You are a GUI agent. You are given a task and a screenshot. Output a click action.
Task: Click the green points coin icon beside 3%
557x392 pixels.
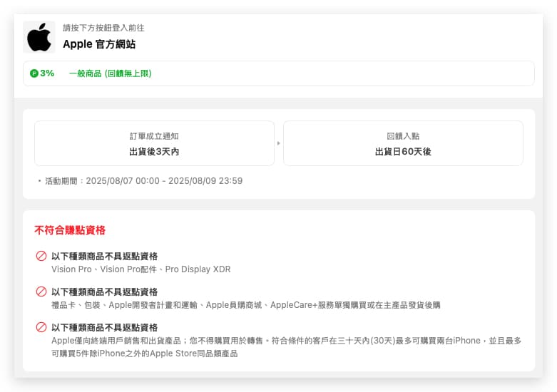(x=34, y=73)
